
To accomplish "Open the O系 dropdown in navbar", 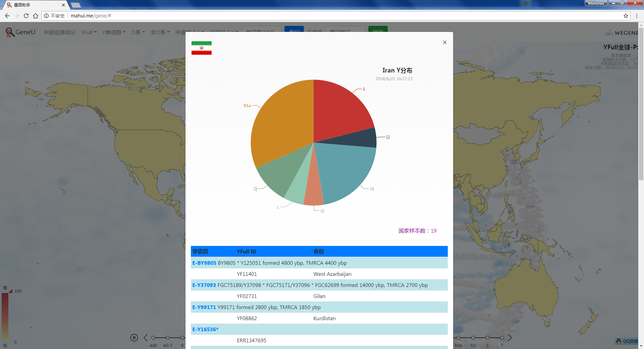I will coord(138,32).
